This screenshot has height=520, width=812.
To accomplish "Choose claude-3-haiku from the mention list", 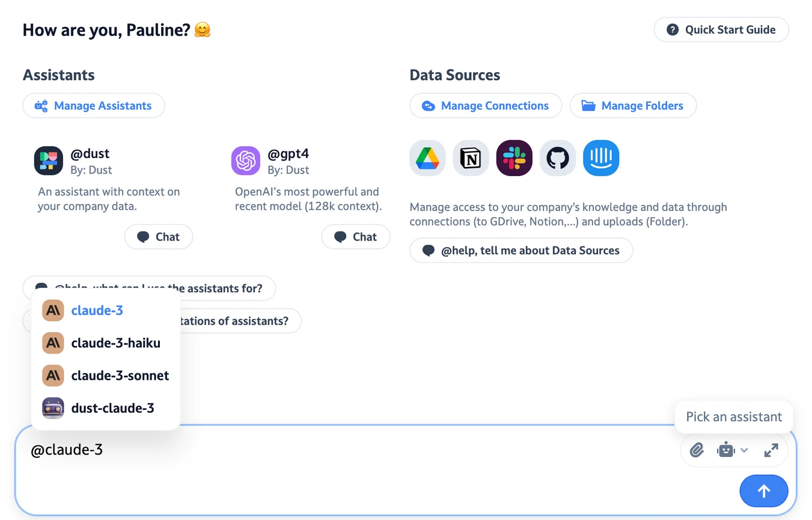I will 106,343.
